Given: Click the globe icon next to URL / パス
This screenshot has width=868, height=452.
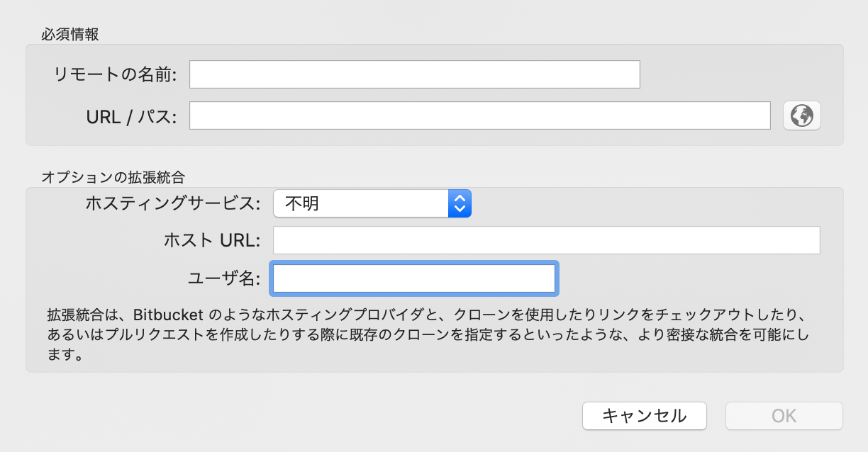Looking at the screenshot, I should click(x=801, y=115).
